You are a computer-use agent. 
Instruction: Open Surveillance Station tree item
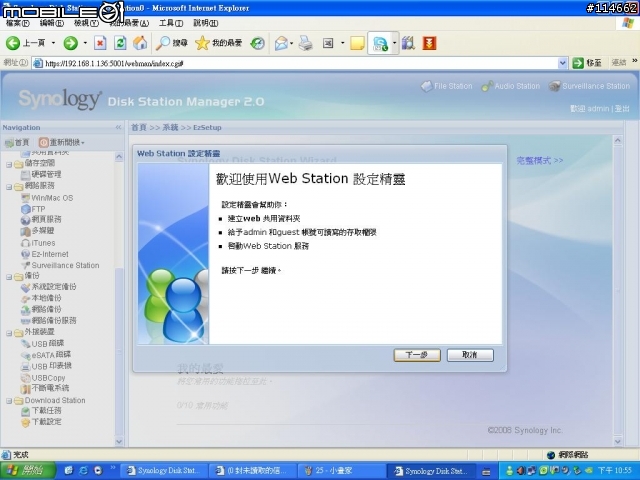coord(60,265)
